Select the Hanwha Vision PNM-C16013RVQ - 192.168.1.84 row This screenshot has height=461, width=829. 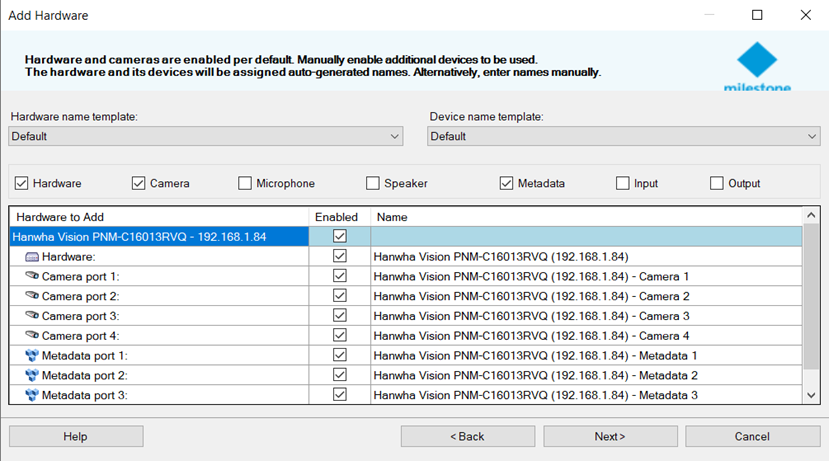point(159,237)
